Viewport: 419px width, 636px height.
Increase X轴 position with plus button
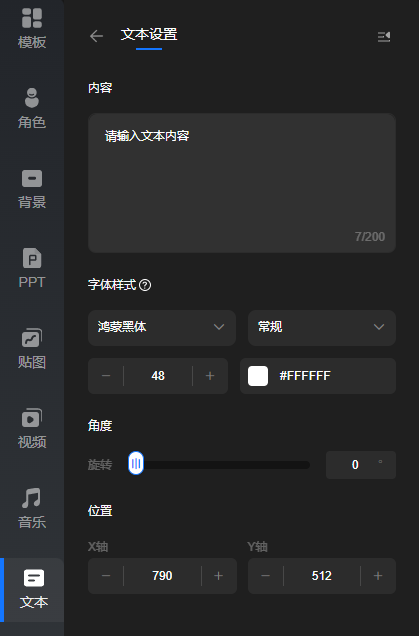[x=219, y=576]
